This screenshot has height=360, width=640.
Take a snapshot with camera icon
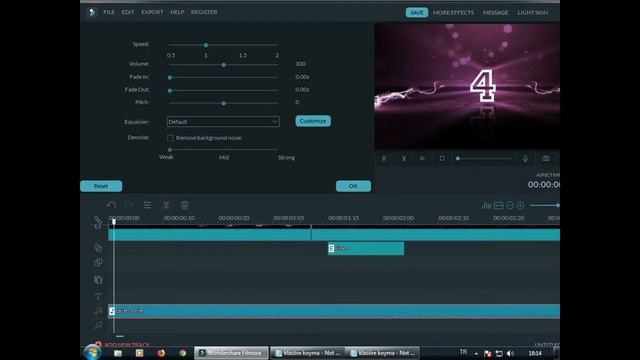click(x=546, y=158)
